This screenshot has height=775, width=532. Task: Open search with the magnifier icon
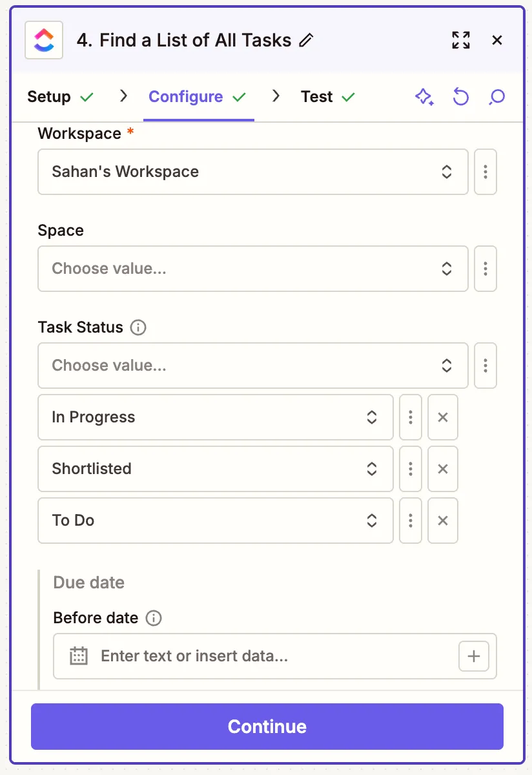[x=496, y=96]
